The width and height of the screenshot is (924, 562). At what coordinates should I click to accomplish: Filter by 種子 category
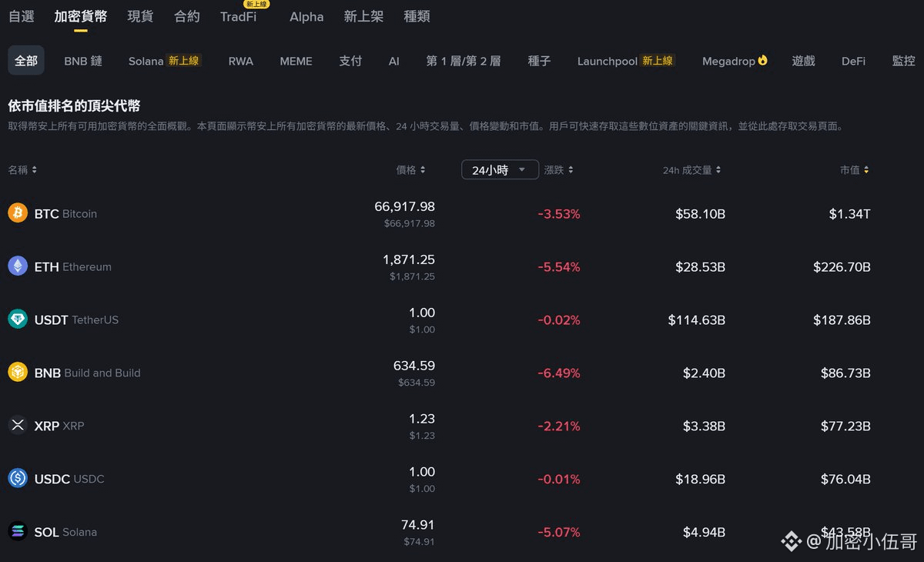click(539, 61)
